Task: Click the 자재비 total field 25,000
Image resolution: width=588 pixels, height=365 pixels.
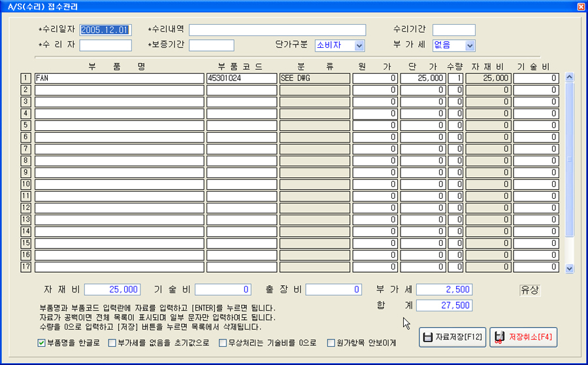Action: [112, 290]
